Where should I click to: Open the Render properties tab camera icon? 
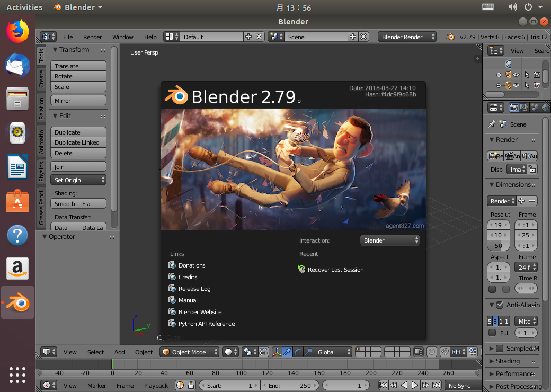[513, 108]
